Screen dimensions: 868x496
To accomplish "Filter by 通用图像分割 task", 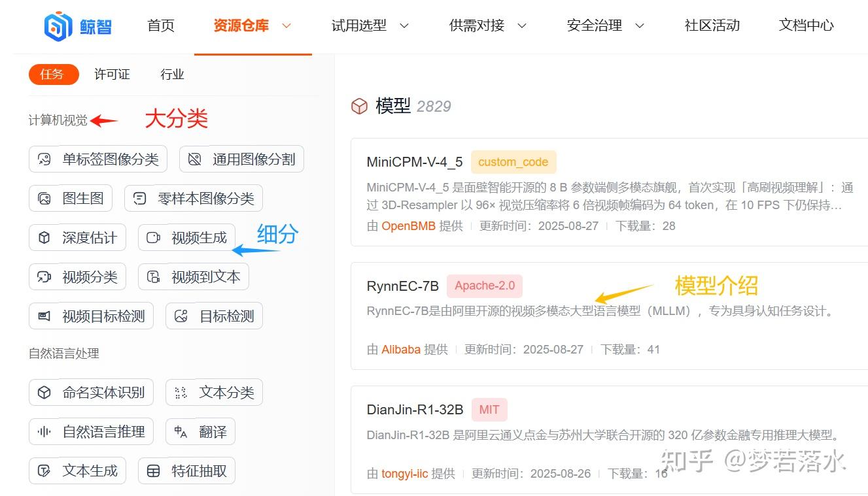I will (241, 159).
